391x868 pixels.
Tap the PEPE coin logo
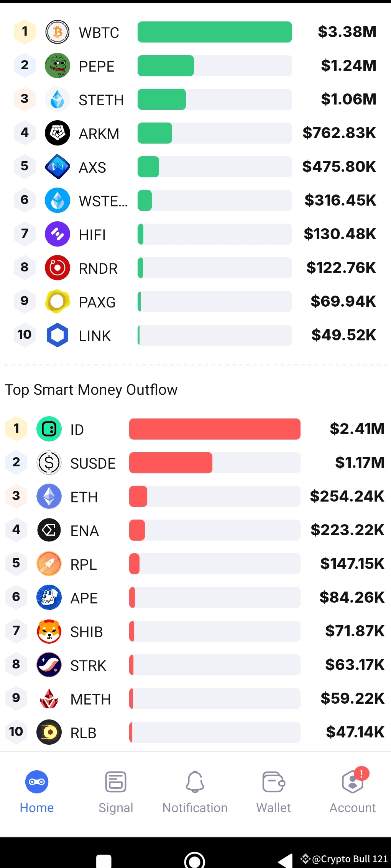coord(57,66)
